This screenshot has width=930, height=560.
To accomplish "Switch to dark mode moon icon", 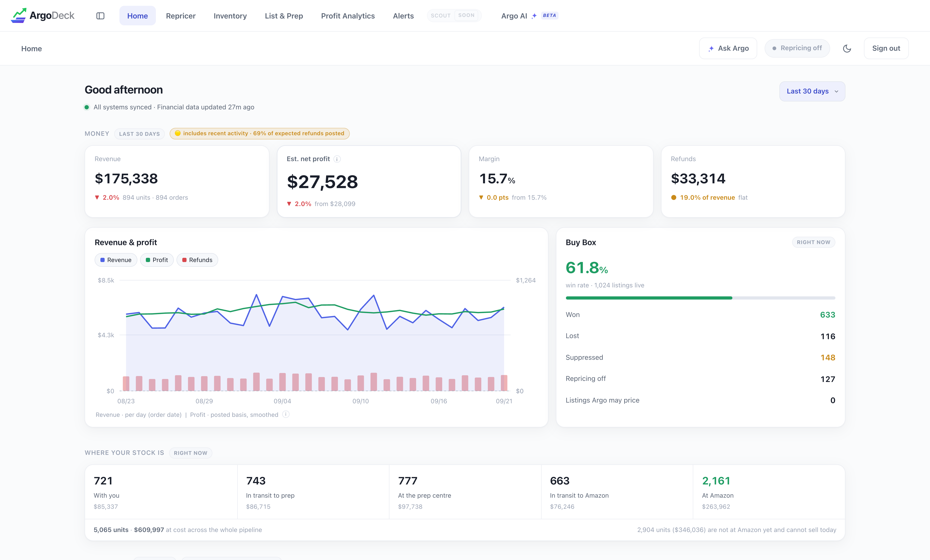I will point(847,48).
